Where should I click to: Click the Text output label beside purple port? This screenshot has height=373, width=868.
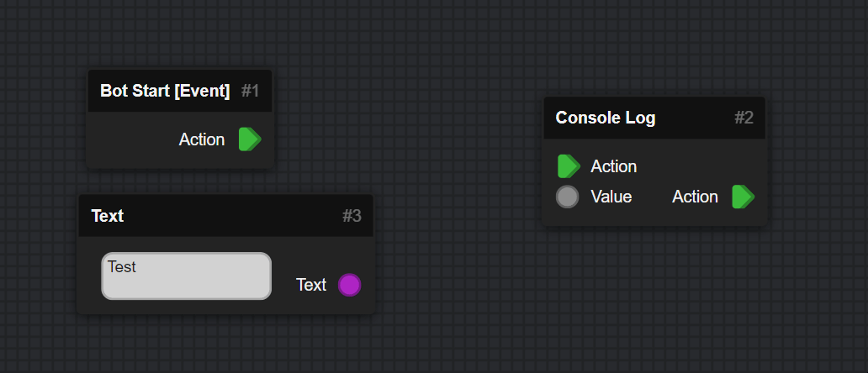point(311,285)
